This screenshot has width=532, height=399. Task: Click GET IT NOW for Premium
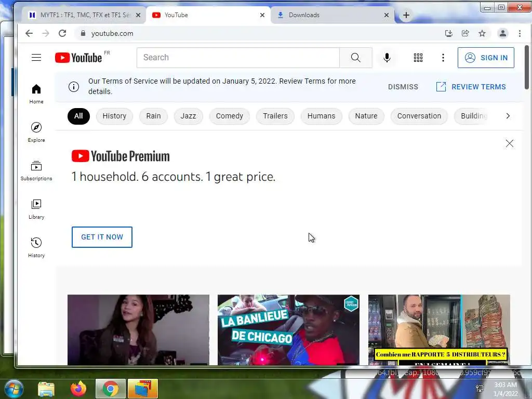coord(102,237)
